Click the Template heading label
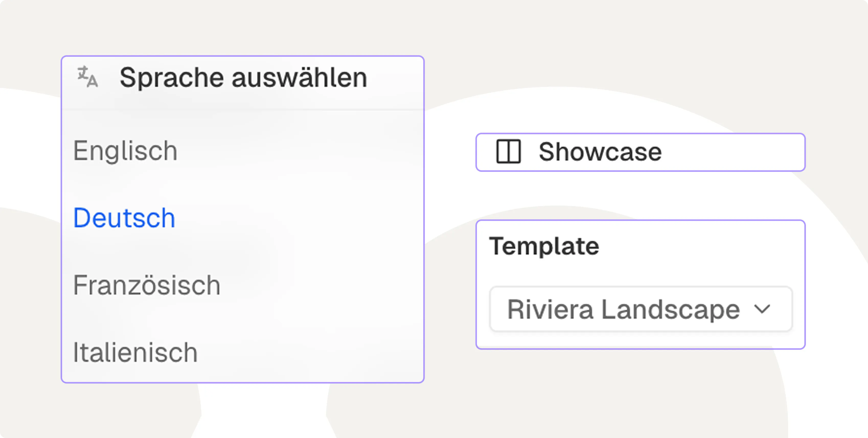Screen dimensions: 868x438 [544, 246]
